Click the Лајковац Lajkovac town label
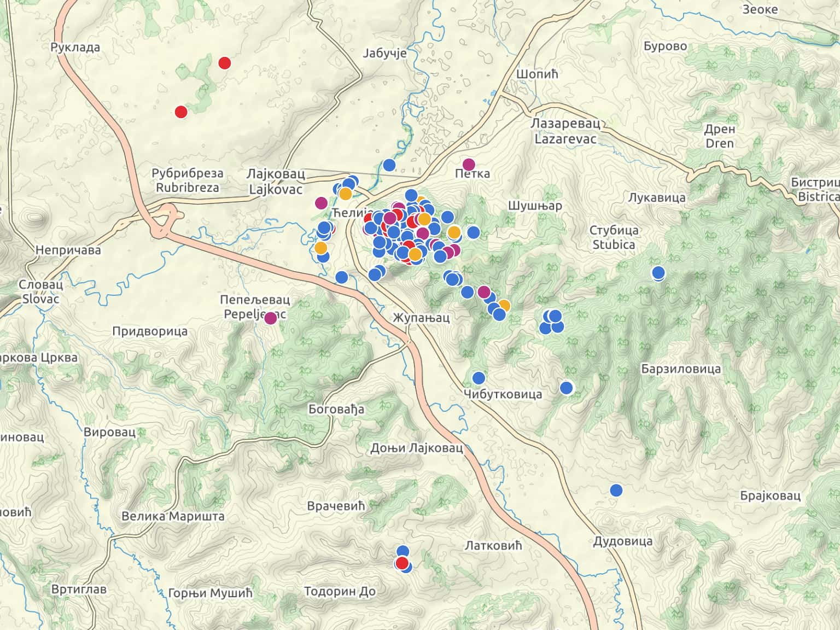 coord(276,182)
